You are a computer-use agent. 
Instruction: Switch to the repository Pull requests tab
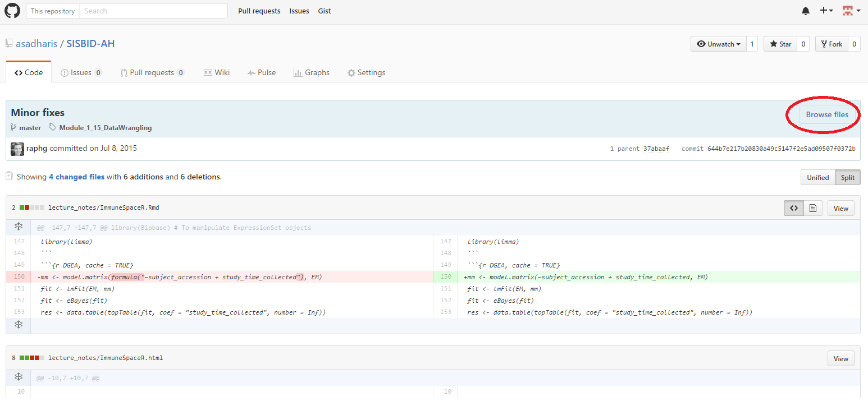tap(153, 72)
